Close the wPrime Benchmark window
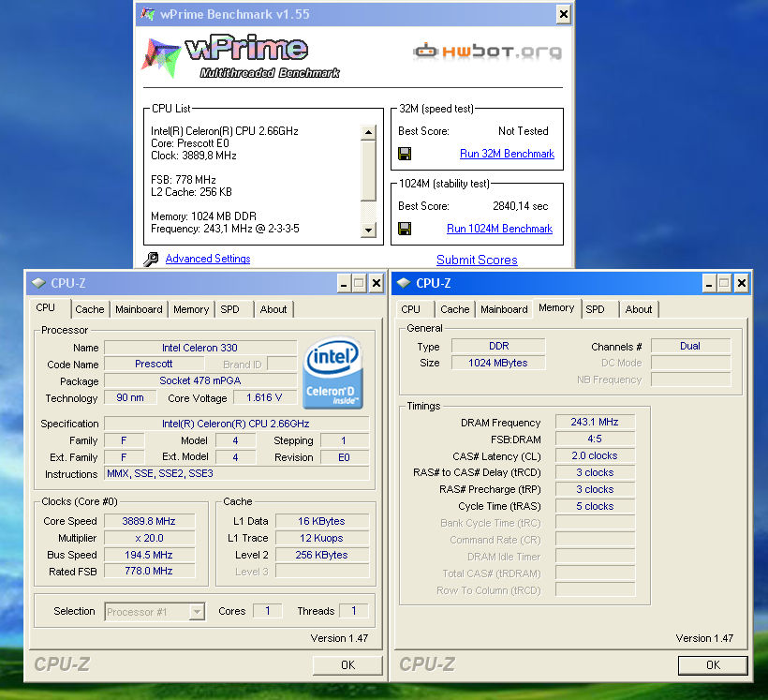This screenshot has width=768, height=700. (x=563, y=14)
